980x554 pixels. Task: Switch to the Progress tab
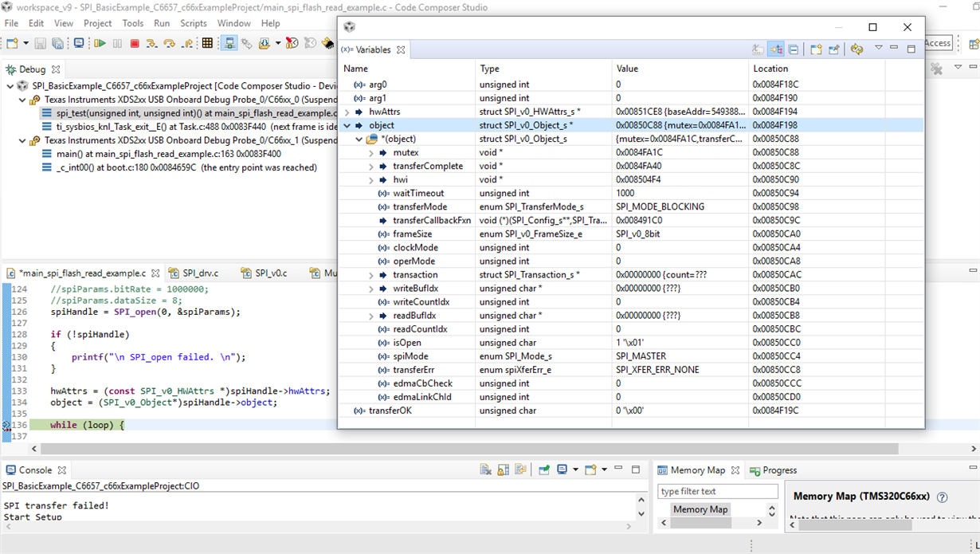coord(778,470)
